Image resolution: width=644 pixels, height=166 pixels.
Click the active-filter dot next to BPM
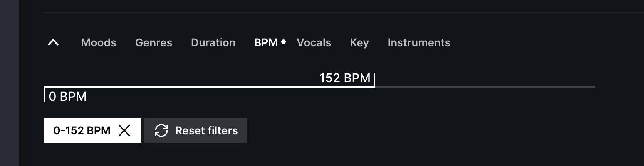coord(283,42)
